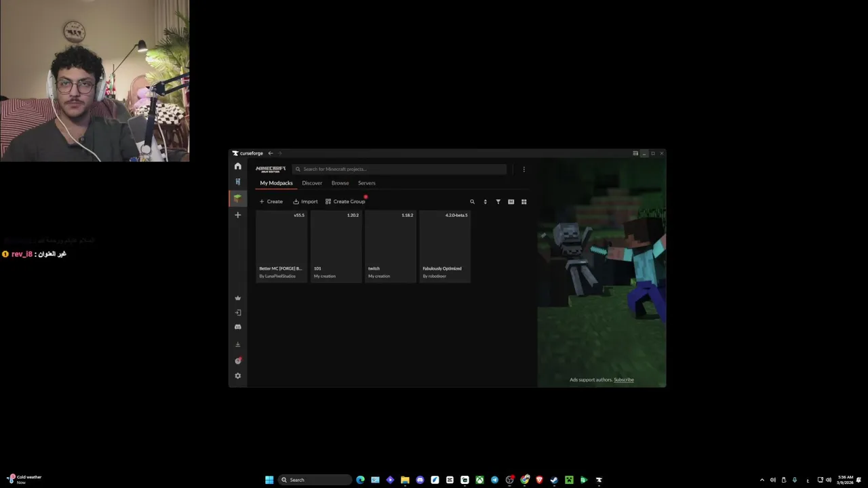Open the CurseForge Home sidebar icon
This screenshot has width=868, height=488.
point(237,166)
